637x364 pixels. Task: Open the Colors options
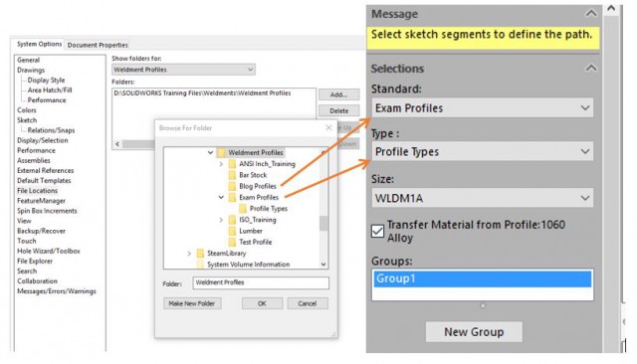coord(27,110)
